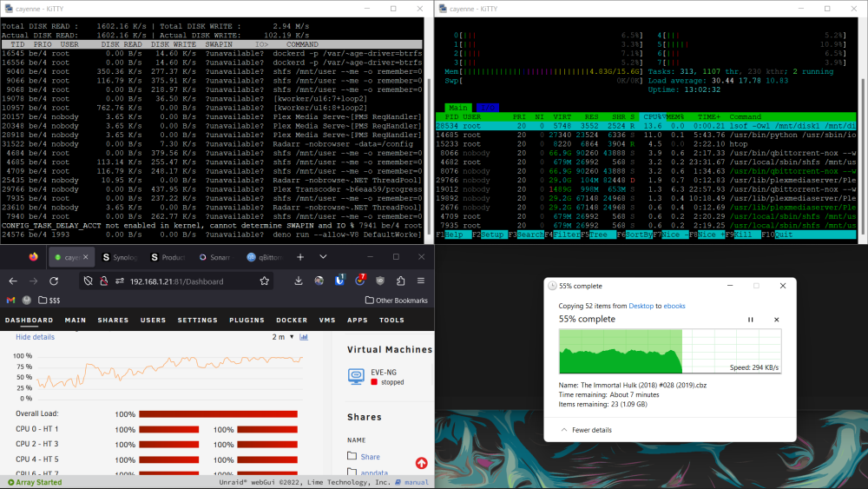The width and height of the screenshot is (868, 489).
Task: Click the Firefox logo icon in browser
Action: point(33,257)
